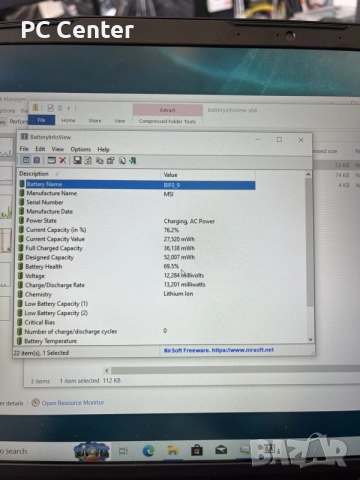Open the pink Extract tab in Explorer
The image size is (360, 480).
point(168,110)
